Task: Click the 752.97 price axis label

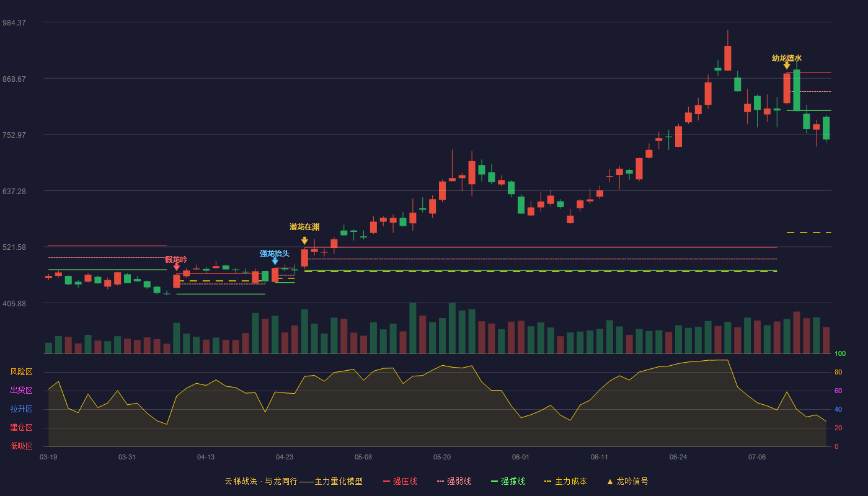Action: (14, 135)
